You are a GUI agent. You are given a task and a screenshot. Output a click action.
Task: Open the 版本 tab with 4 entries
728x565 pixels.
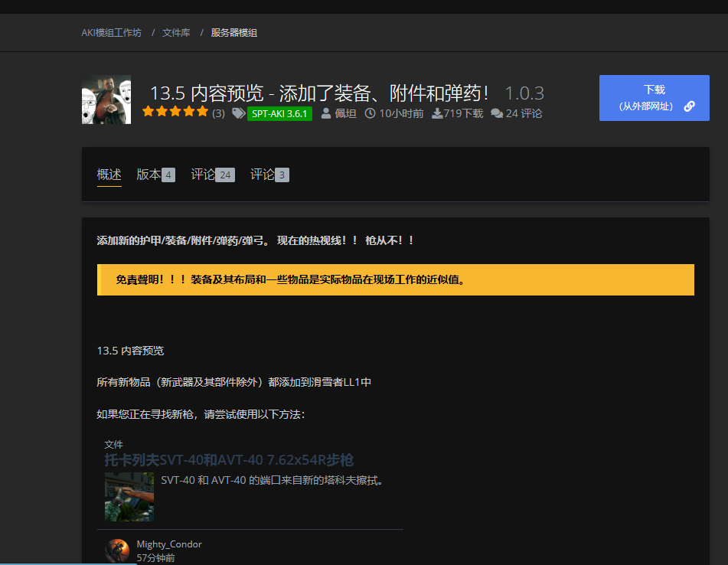pyautogui.click(x=155, y=175)
